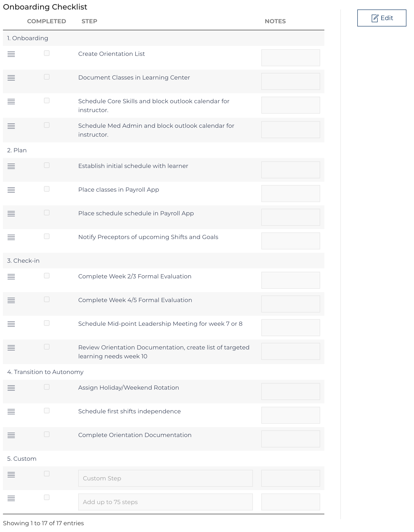Focus the 'Add up to 75 steps' field

click(x=165, y=502)
